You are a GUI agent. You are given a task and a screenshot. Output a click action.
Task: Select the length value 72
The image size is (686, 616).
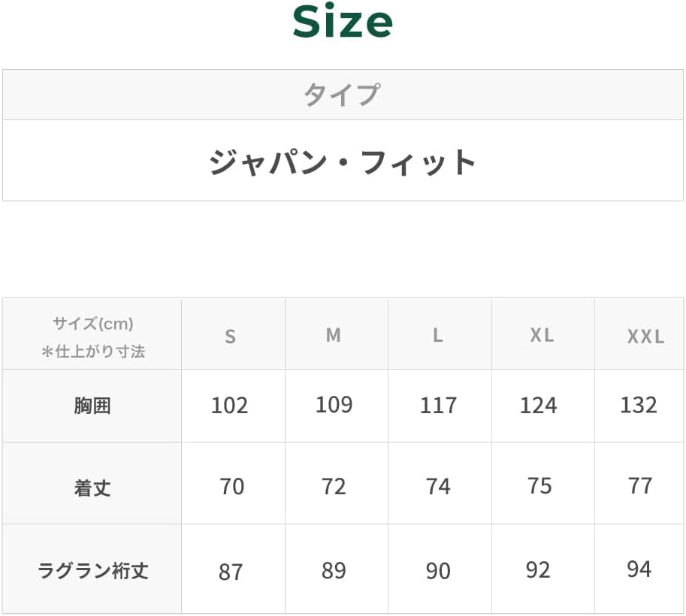pyautogui.click(x=334, y=487)
